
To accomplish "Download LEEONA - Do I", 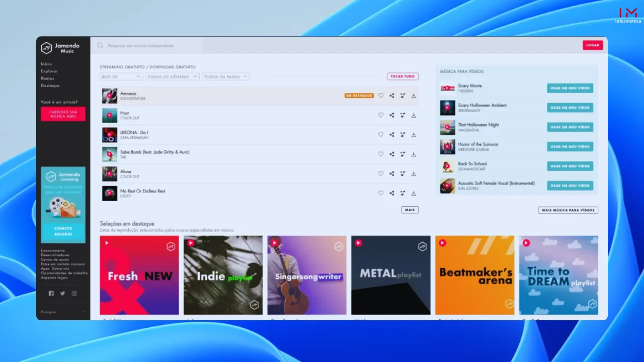I will tap(414, 135).
